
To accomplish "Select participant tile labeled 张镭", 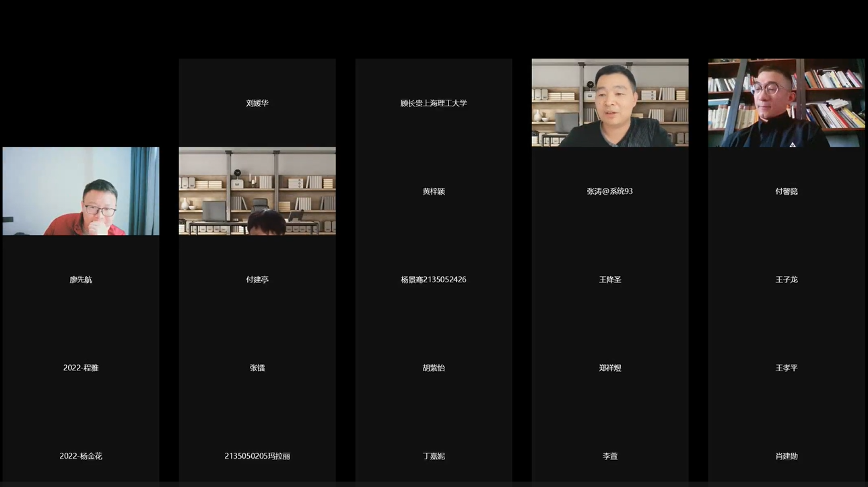I will click(257, 368).
